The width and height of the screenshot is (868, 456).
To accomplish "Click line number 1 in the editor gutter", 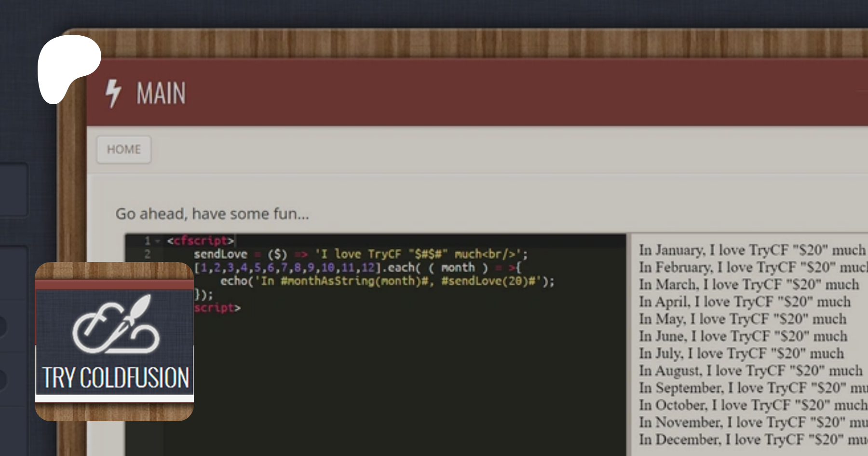I will 147,241.
